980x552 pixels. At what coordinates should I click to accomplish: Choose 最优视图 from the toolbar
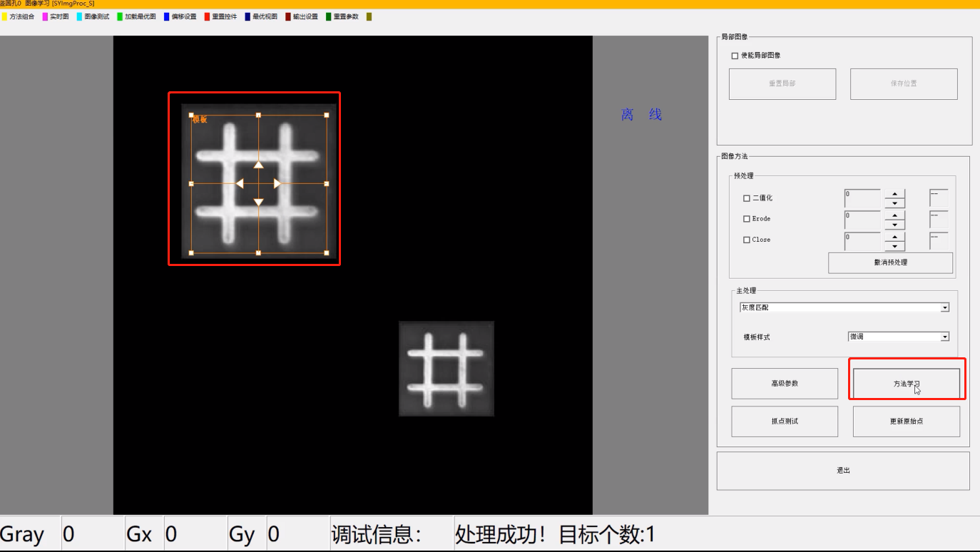[x=265, y=16]
